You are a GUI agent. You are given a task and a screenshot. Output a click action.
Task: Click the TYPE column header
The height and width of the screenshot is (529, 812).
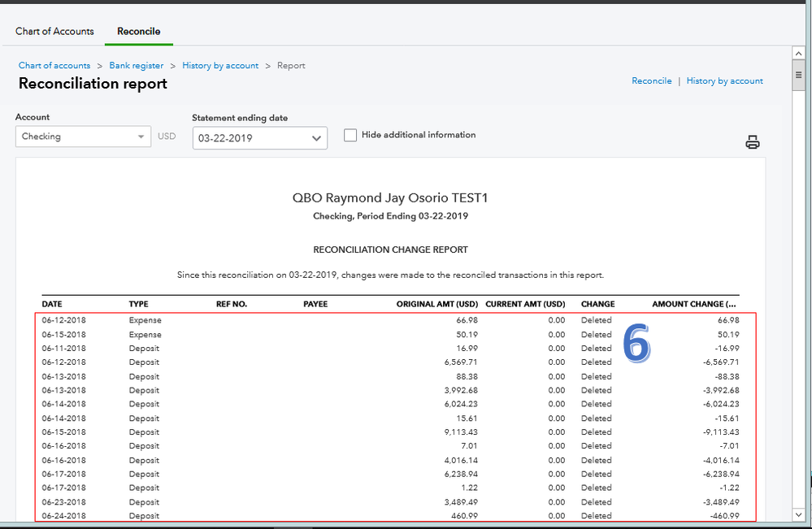tap(139, 304)
